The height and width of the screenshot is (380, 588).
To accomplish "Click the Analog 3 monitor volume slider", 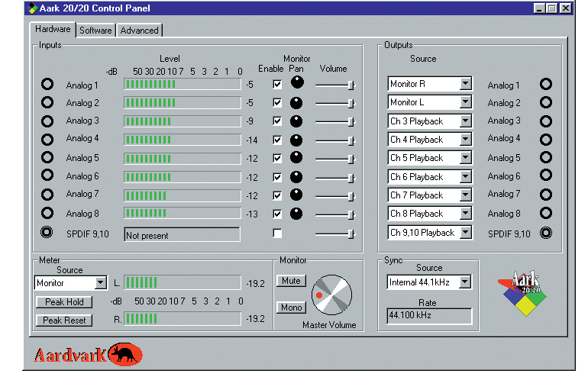I will 335,121.
